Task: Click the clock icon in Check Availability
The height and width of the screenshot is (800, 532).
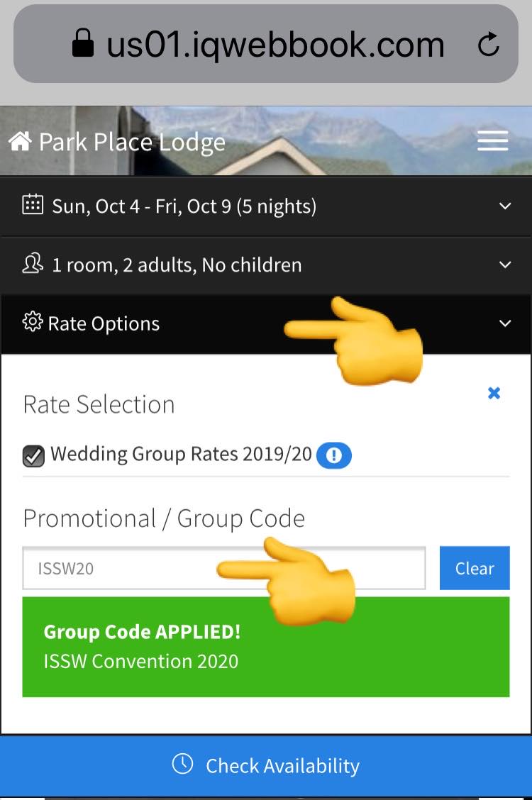Action: pos(182,764)
